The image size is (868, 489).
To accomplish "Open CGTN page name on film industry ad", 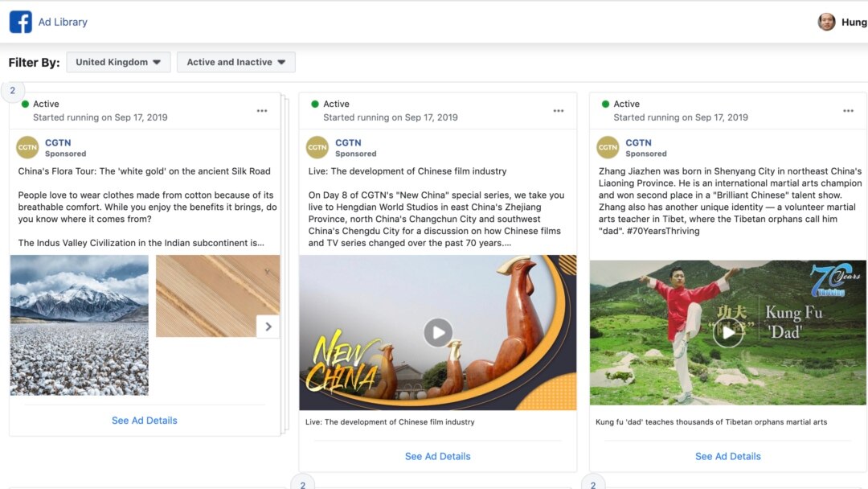I will (348, 142).
